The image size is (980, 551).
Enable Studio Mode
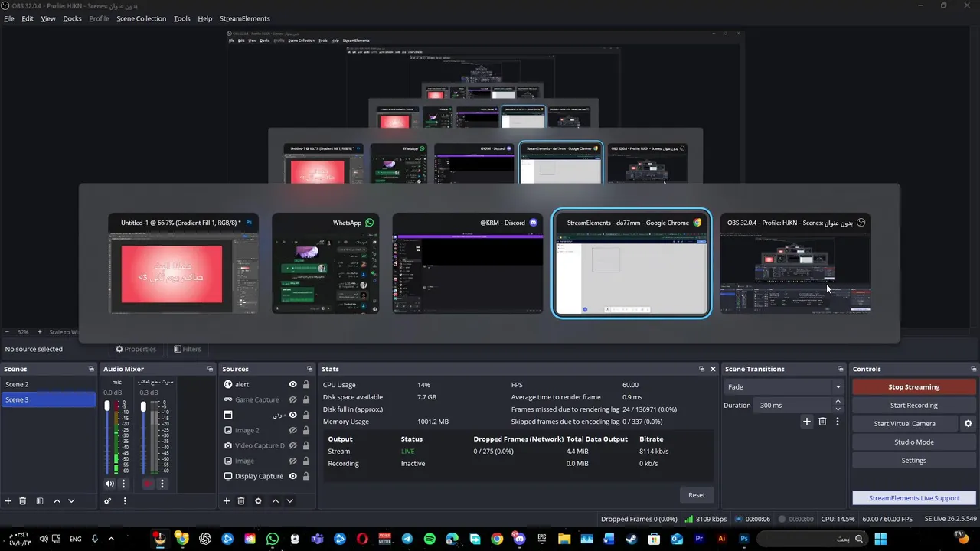(x=914, y=442)
